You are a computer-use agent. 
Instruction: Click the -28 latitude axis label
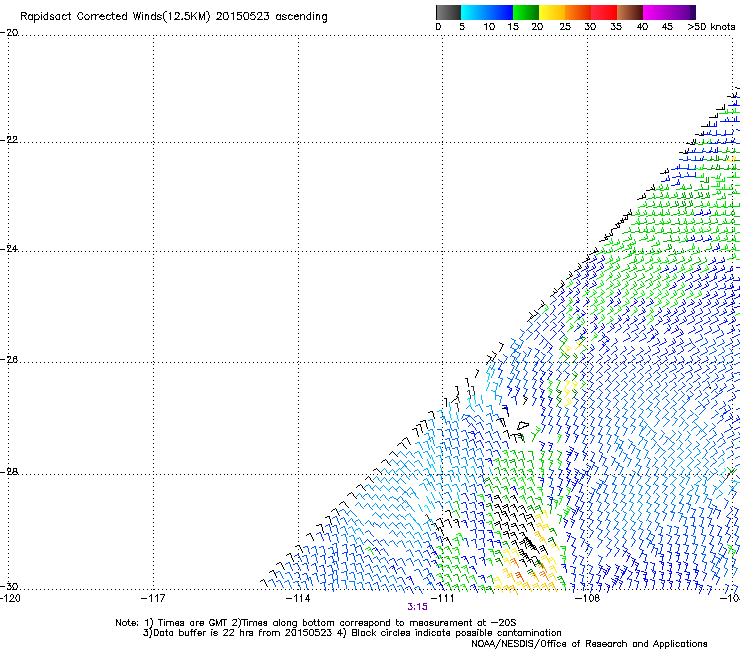(x=9, y=472)
